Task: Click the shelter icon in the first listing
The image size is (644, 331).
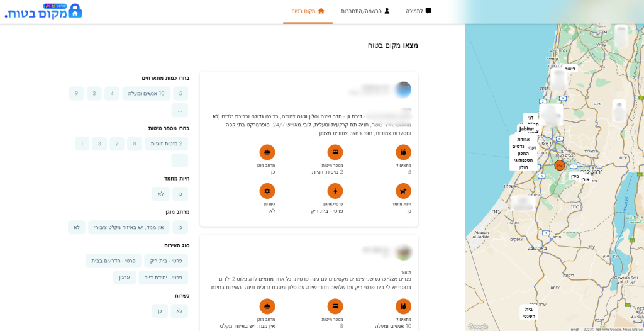Action: (x=267, y=152)
